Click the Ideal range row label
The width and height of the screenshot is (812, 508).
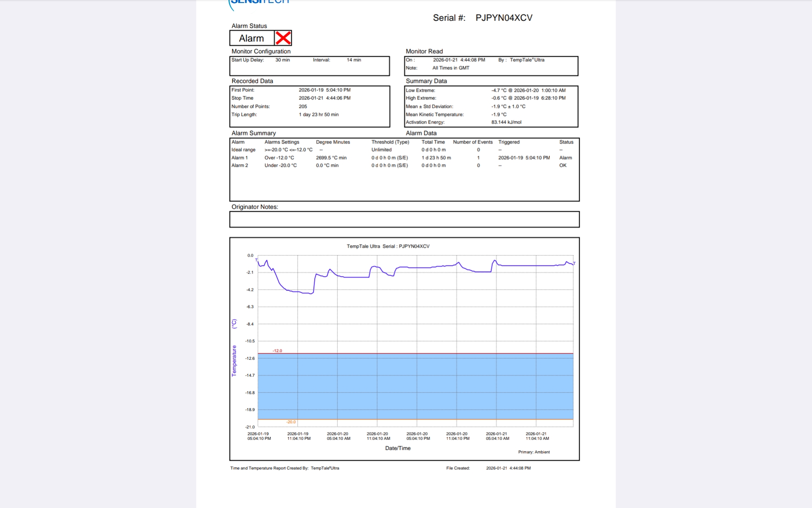[x=243, y=150]
